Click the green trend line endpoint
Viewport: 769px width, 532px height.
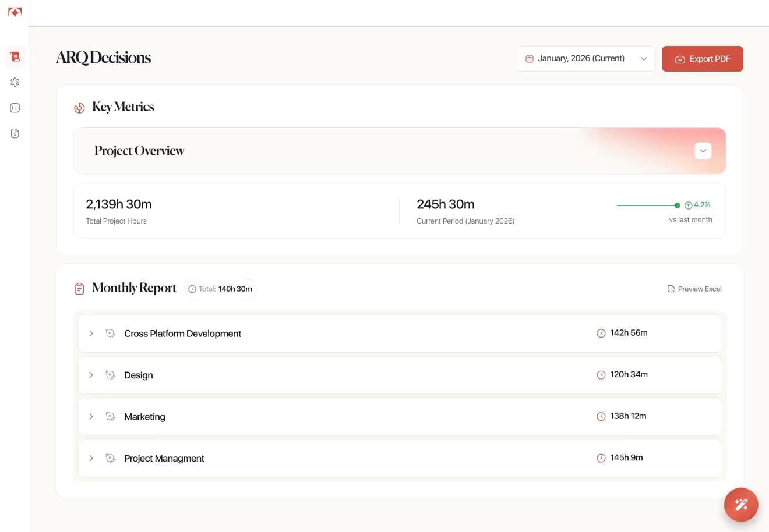click(677, 205)
